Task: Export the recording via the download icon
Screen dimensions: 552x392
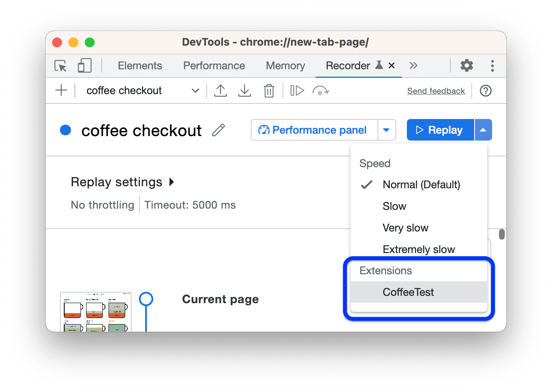Action: click(245, 90)
